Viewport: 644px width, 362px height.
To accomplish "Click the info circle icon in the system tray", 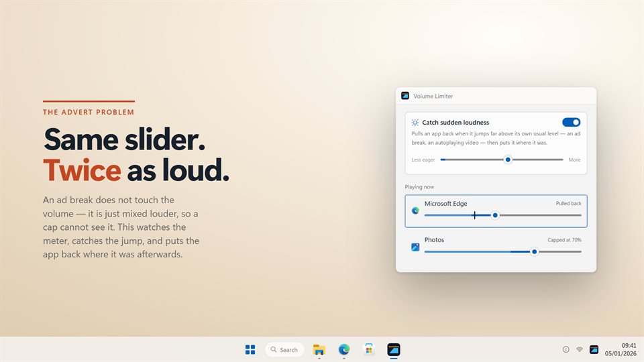I will [x=566, y=350].
